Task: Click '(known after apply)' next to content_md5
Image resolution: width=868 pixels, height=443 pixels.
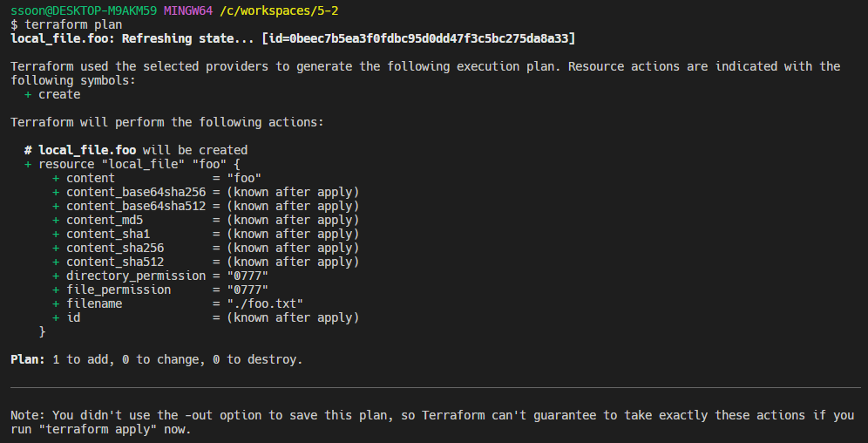Action: tap(293, 220)
